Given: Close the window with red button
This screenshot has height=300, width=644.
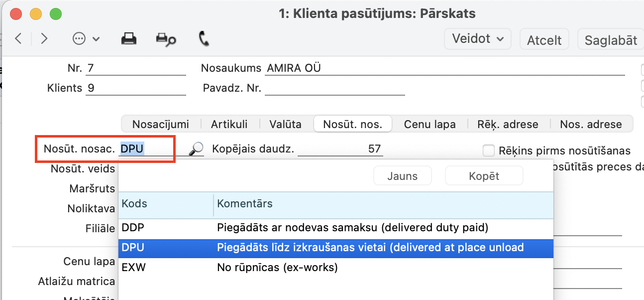Looking at the screenshot, I should tap(16, 13).
